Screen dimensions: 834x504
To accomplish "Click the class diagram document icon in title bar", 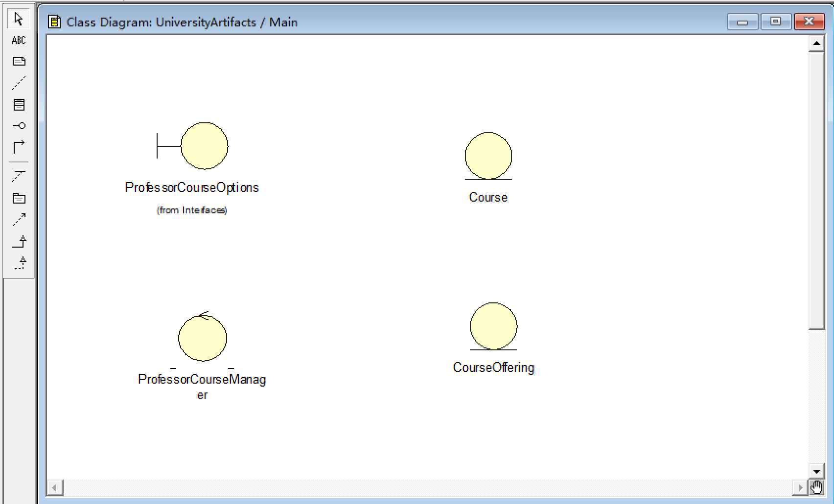I will 54,22.
